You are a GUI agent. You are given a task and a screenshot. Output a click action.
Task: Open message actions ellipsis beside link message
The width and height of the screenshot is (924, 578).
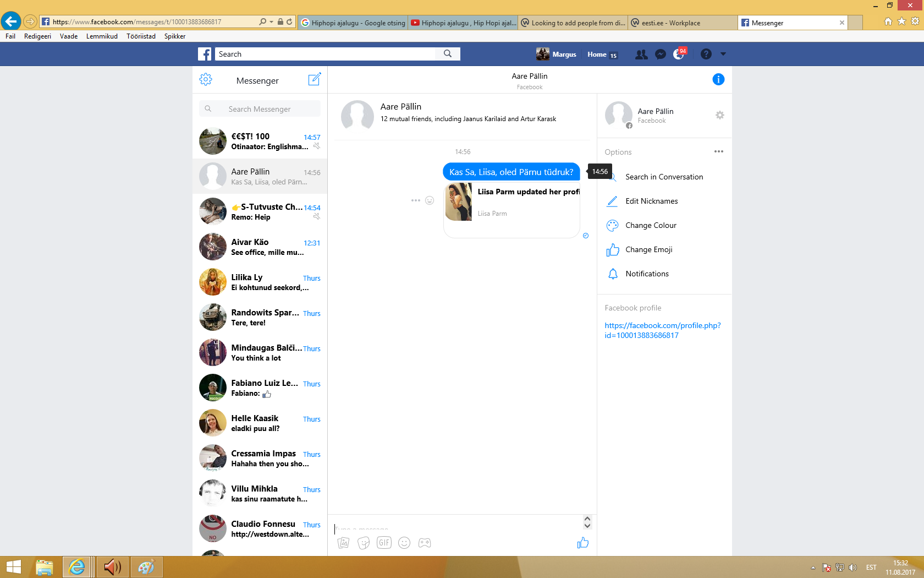[x=415, y=200]
